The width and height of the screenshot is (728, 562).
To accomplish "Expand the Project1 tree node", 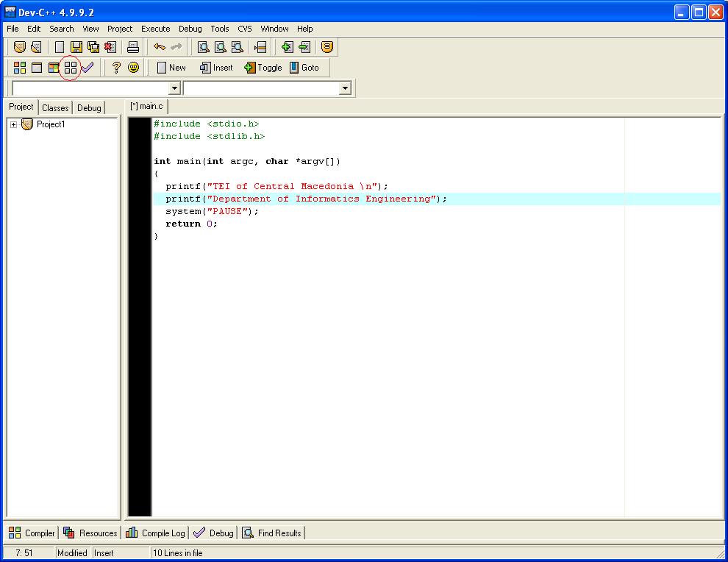I will pos(13,124).
